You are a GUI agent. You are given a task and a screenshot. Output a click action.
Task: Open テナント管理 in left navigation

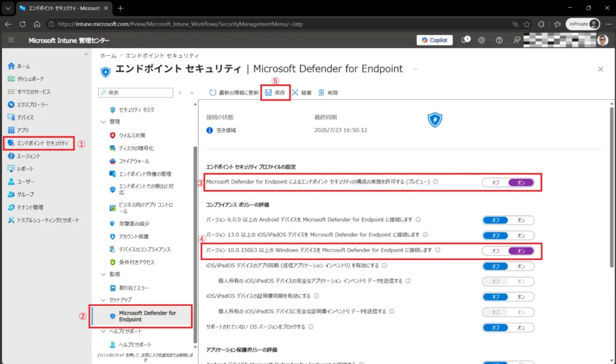(25, 207)
